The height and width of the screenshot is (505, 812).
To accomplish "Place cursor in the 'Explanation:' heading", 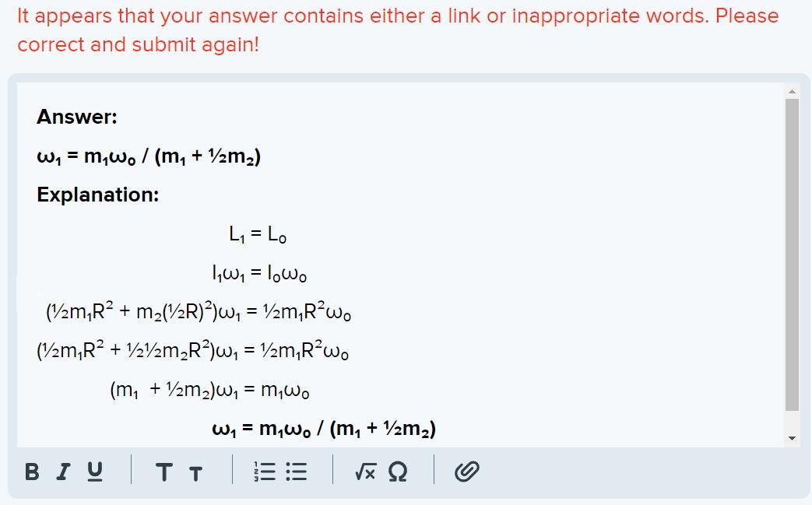I will (x=97, y=195).
